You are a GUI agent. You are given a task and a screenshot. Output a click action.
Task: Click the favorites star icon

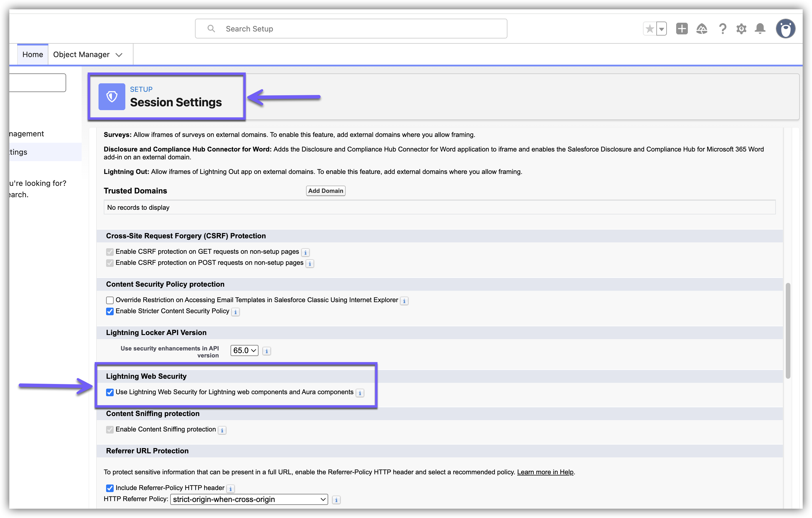coord(650,29)
